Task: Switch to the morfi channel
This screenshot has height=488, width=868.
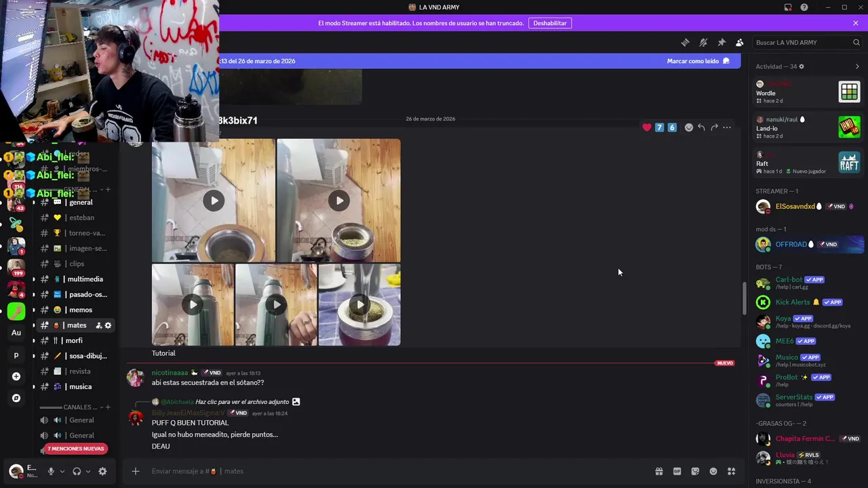Action: (75, 340)
